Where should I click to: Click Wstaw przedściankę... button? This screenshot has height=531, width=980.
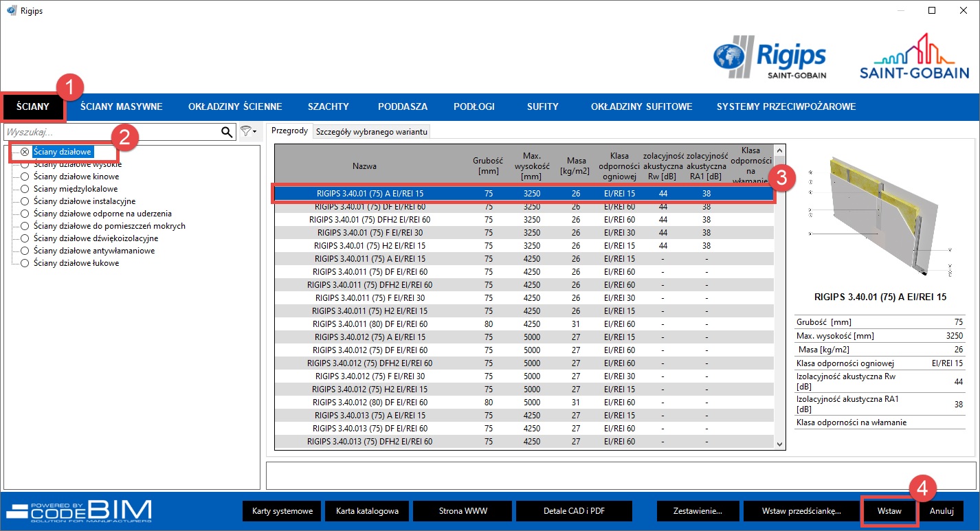click(801, 511)
